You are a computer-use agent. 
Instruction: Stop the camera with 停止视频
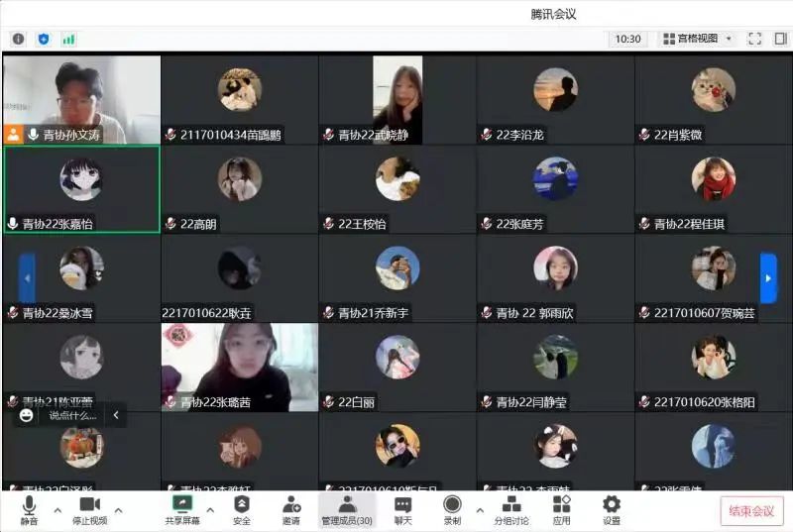click(x=89, y=510)
